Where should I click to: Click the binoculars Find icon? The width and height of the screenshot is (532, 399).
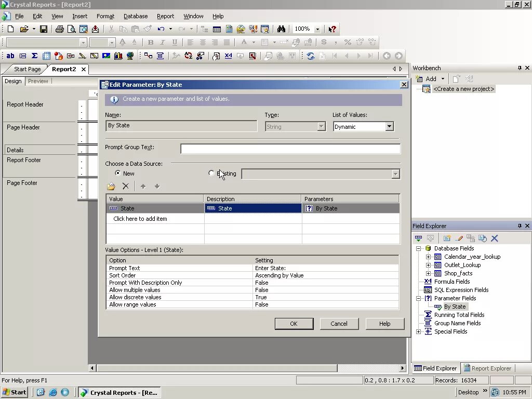click(281, 29)
